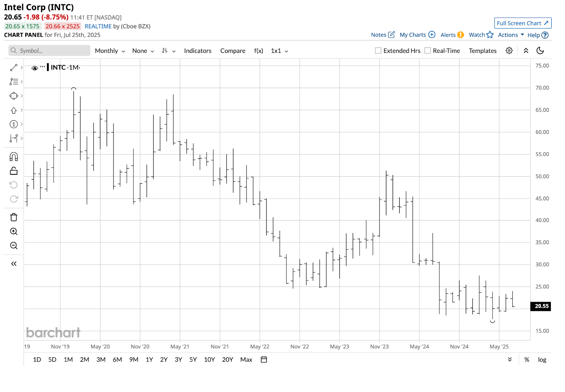Open the Fibonacci and text annotations tool
Viewport: 565px width, 392px height.
13,82
